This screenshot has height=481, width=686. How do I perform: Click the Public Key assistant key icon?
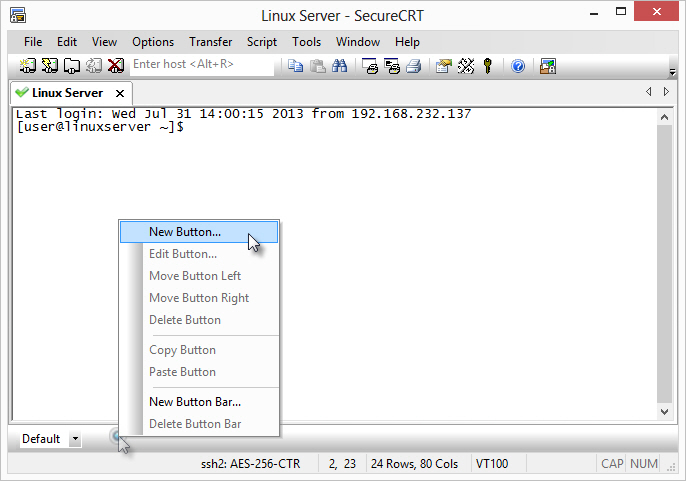[488, 66]
